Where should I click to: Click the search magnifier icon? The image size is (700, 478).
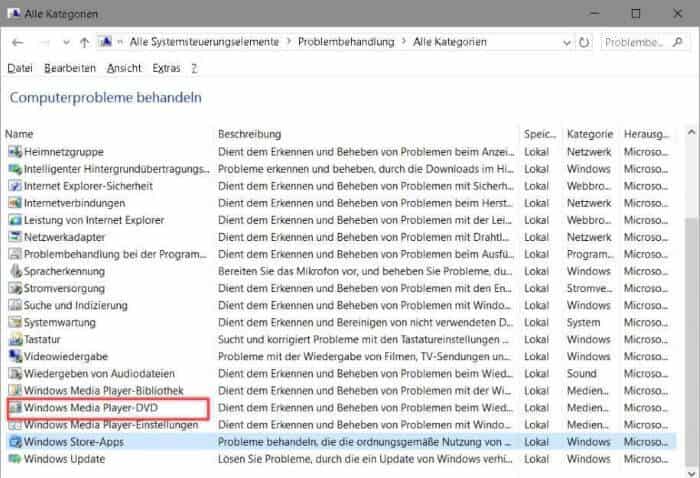678,42
